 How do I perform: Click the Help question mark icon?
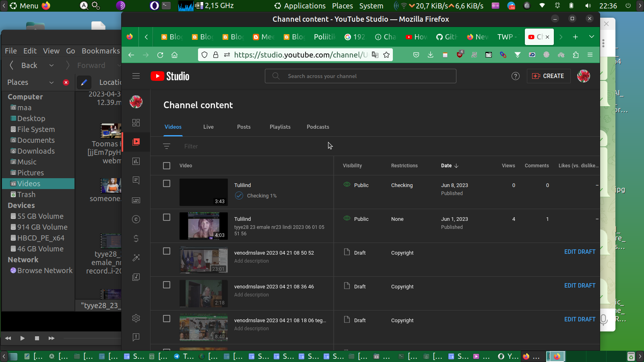pos(515,76)
